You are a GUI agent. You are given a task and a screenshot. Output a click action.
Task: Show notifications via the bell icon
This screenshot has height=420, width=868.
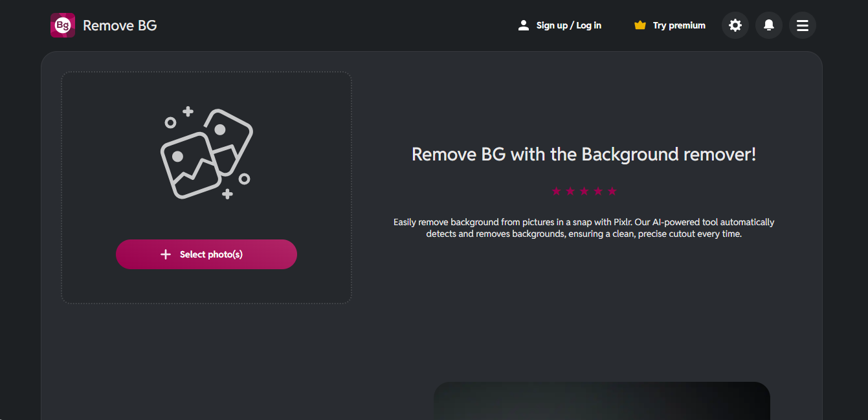pos(769,25)
